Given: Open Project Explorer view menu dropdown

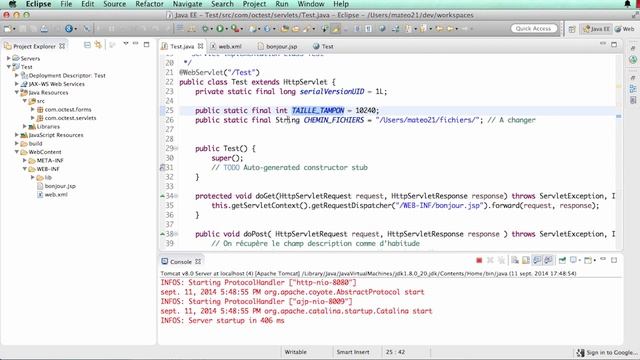Looking at the screenshot, I should click(126, 44).
